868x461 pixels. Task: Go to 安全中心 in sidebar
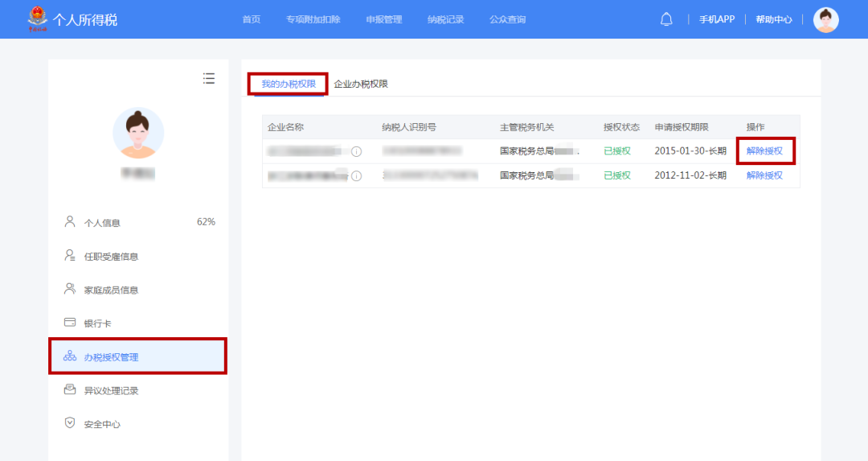pyautogui.click(x=102, y=424)
